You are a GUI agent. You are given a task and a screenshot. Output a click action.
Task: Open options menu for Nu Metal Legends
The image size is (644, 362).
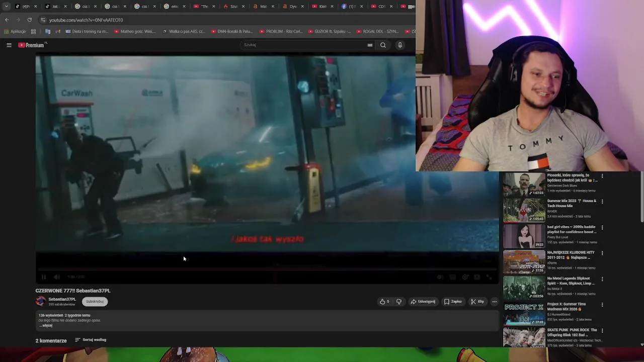coord(602,279)
